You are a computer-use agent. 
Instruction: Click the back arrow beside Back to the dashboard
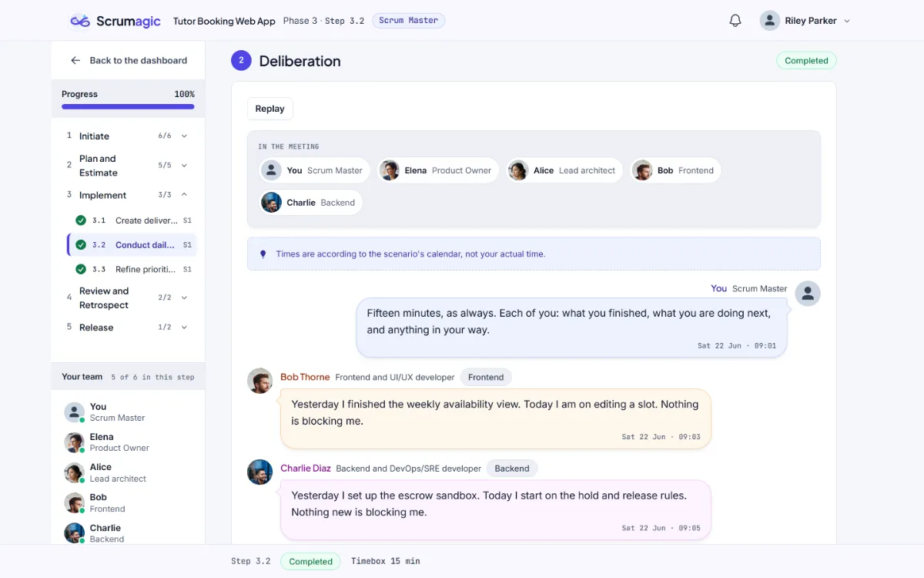click(75, 60)
